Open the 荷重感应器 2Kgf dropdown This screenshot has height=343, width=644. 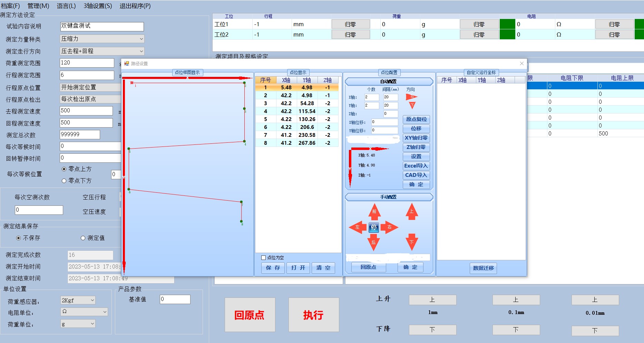coord(78,300)
